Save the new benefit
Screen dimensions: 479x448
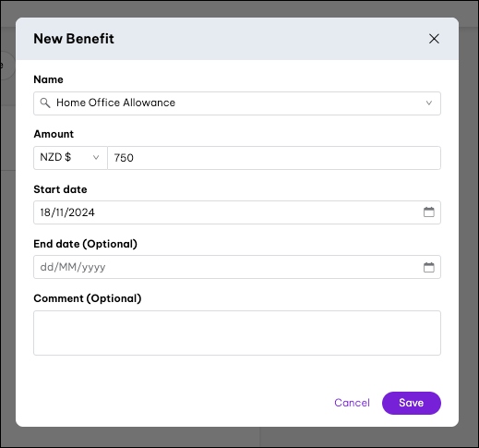[x=412, y=403]
